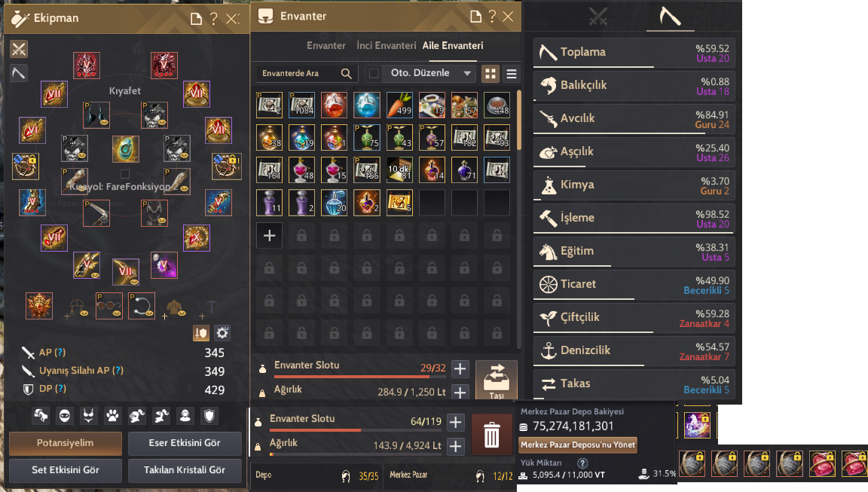Select the carrot item stack of 499

click(399, 105)
